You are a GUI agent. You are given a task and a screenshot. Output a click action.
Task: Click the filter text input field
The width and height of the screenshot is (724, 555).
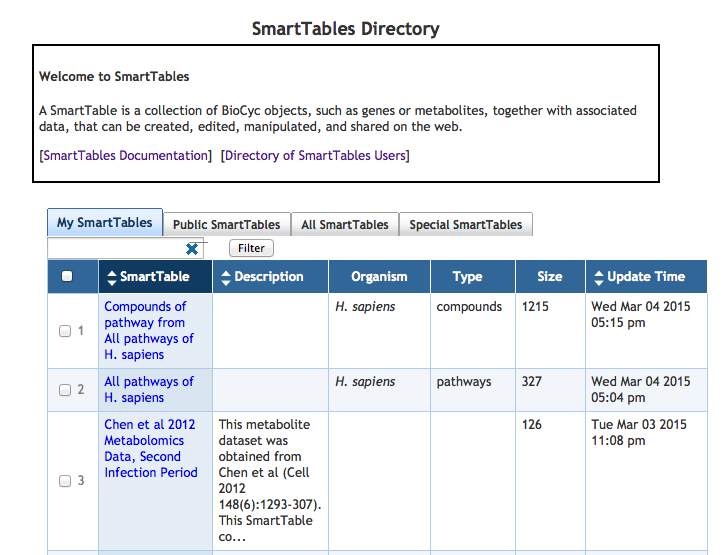point(114,248)
